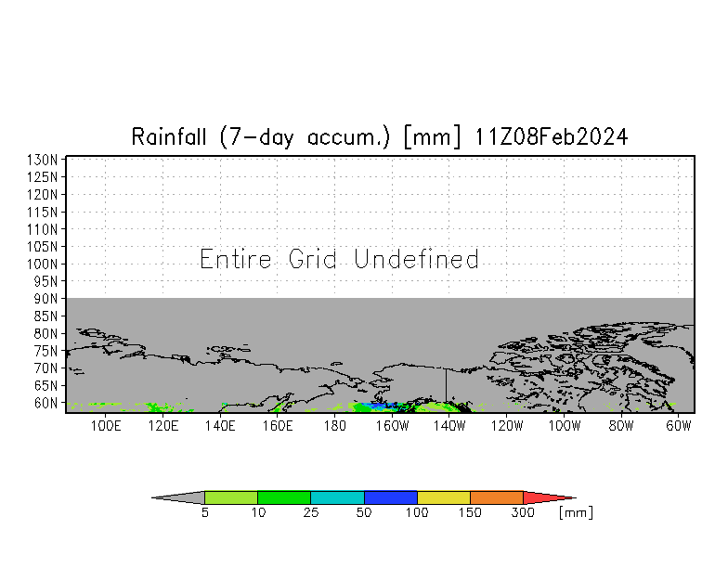
Task: Click the '65N' latitude axis label
Action: coord(45,386)
